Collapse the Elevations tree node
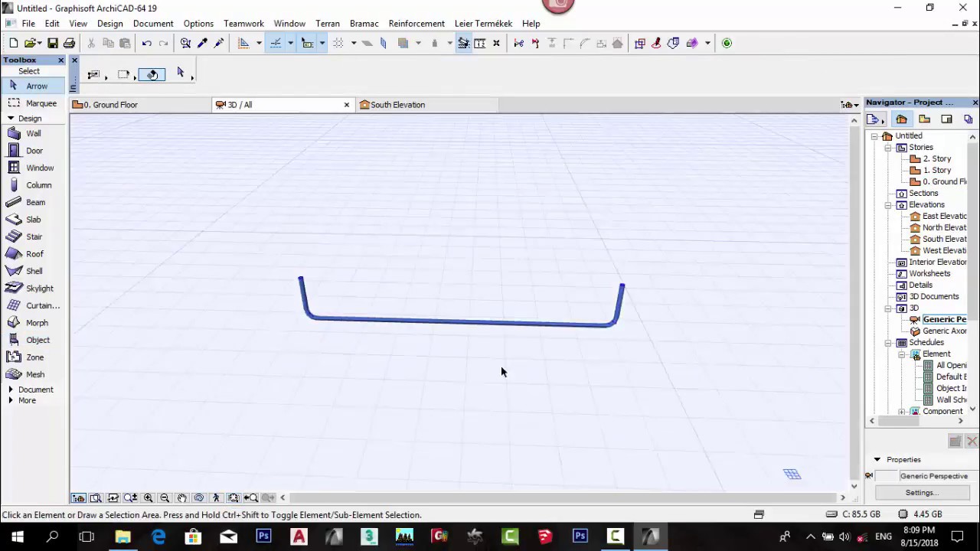 [x=888, y=205]
